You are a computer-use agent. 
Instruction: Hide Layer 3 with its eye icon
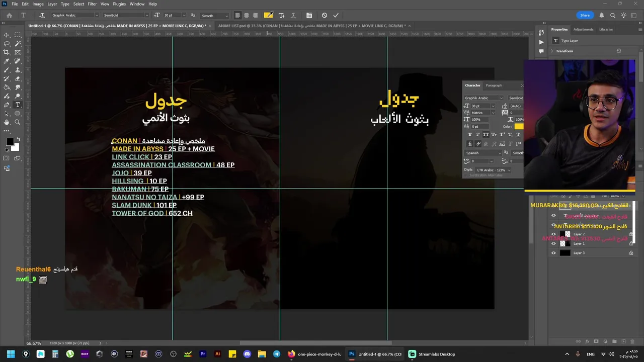pos(553,253)
